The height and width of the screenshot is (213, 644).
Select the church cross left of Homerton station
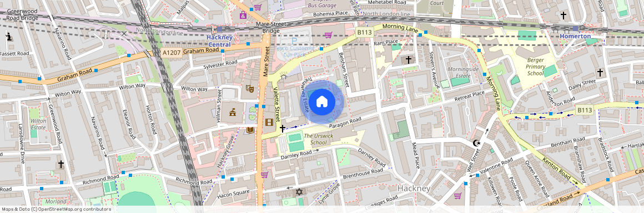click(563, 16)
